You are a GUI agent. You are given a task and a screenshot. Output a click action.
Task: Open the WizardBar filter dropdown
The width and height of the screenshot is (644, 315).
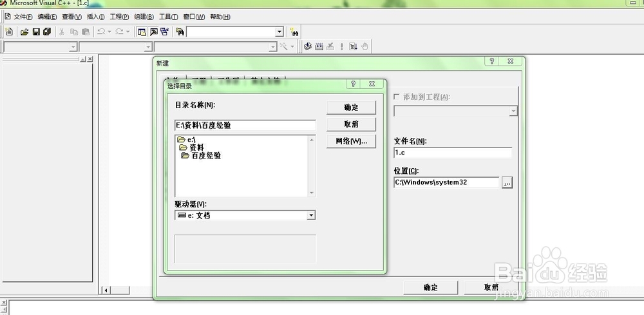(148, 47)
